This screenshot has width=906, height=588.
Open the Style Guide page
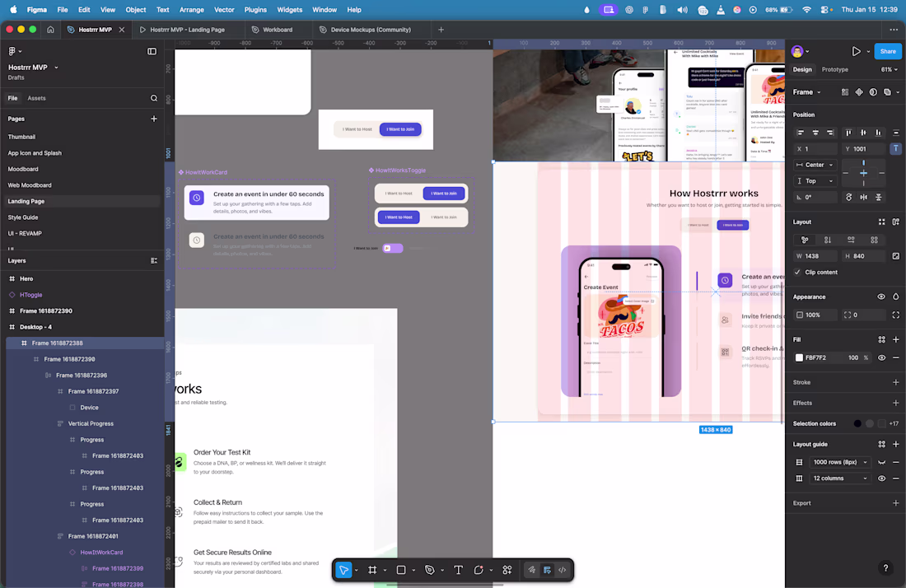(x=23, y=217)
